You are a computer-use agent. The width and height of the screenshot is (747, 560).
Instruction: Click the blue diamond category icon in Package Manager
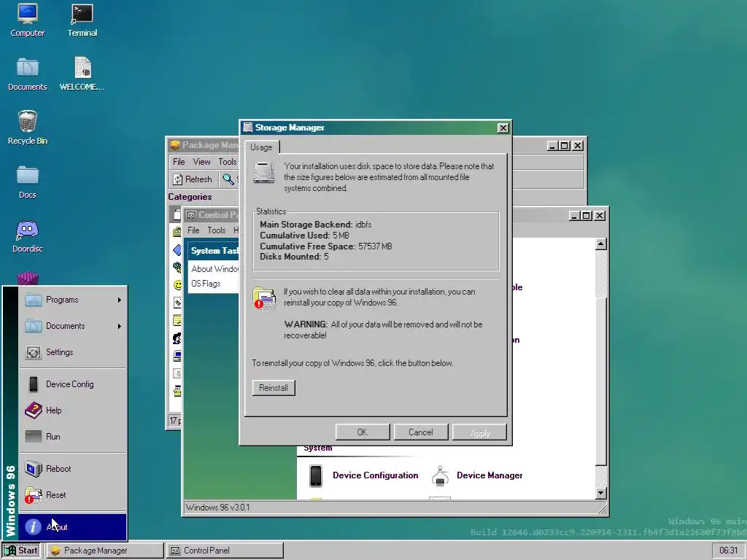pos(177,249)
